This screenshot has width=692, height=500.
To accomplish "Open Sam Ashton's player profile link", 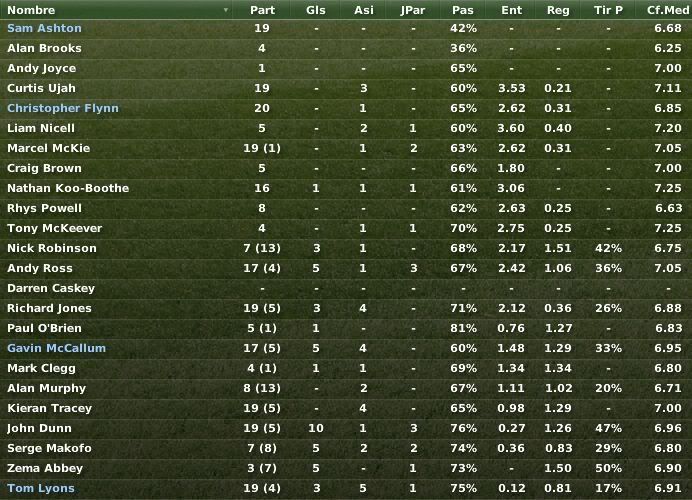I will click(44, 28).
